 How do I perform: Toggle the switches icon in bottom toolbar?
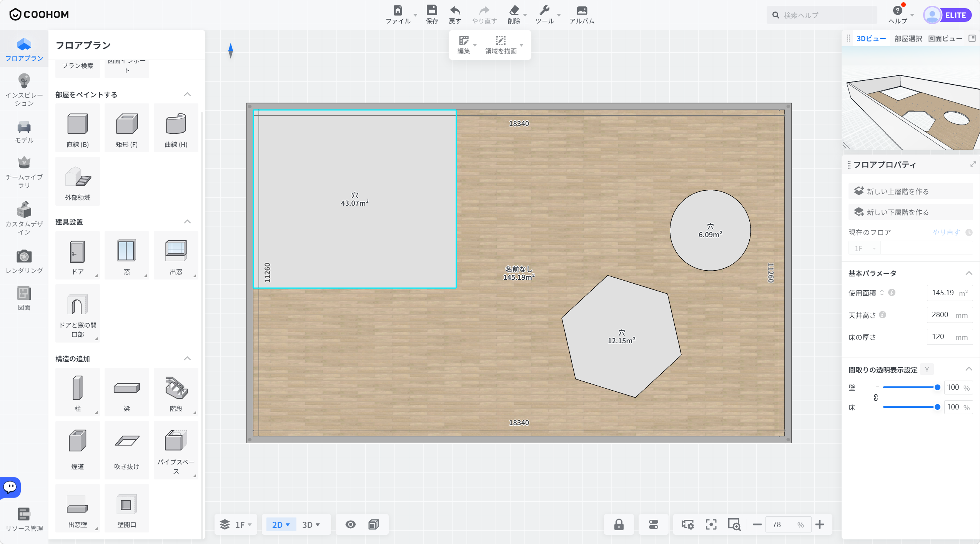(654, 524)
